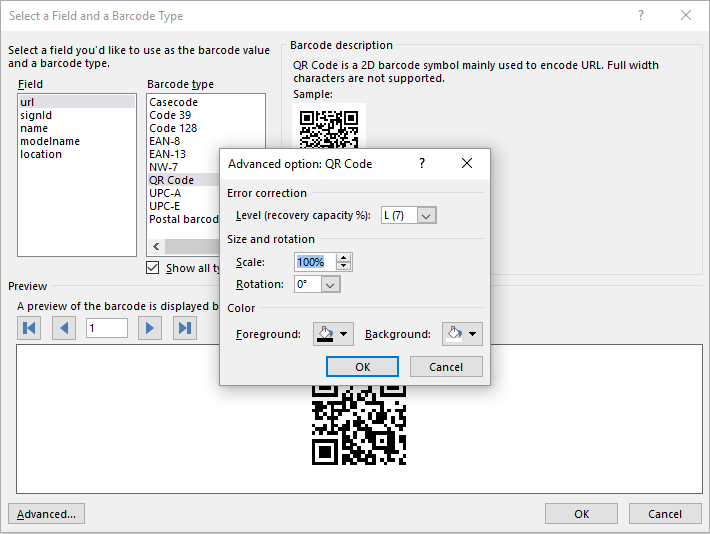Go to last record in preview
The image size is (710, 534).
click(x=185, y=328)
